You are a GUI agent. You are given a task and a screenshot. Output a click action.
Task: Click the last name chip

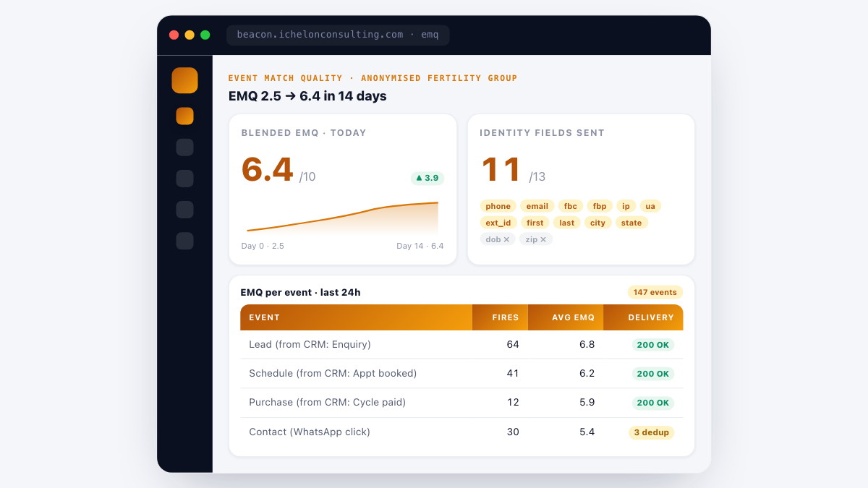567,223
